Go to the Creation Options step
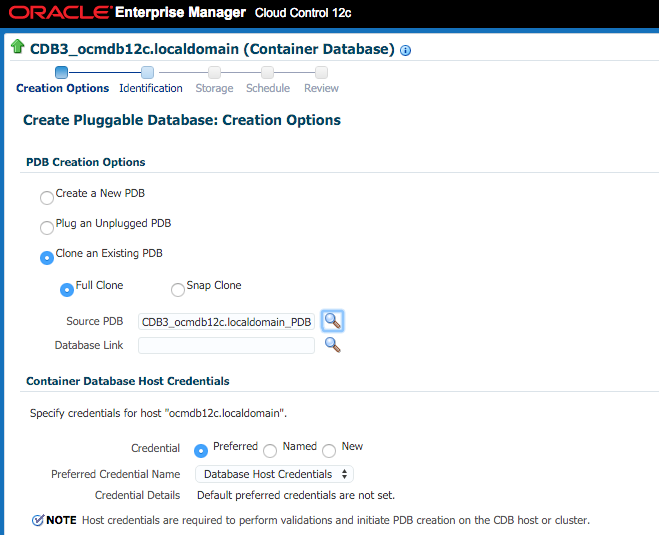This screenshot has width=659, height=535. 63,88
